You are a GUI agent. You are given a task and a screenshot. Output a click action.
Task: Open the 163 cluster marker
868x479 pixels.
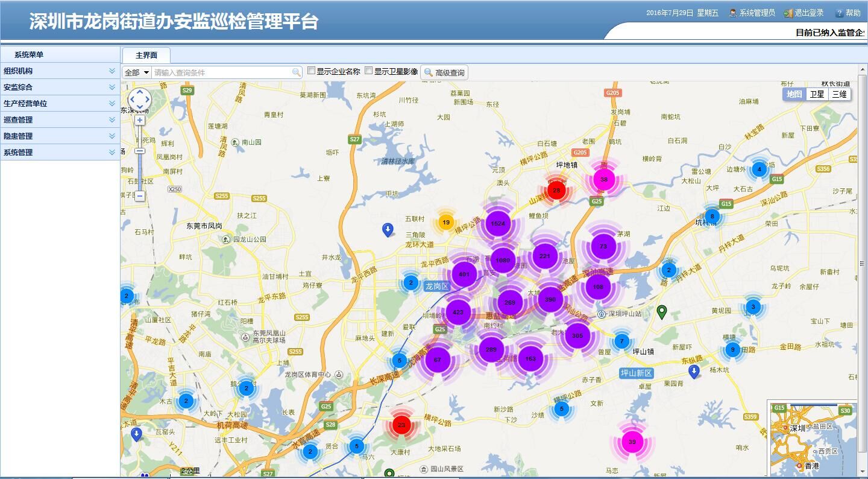pyautogui.click(x=530, y=358)
